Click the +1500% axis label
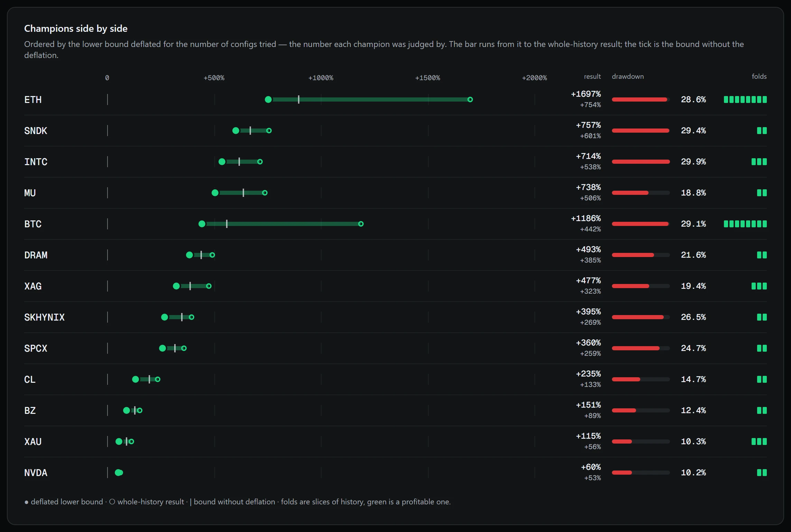791x532 pixels. [x=428, y=78]
